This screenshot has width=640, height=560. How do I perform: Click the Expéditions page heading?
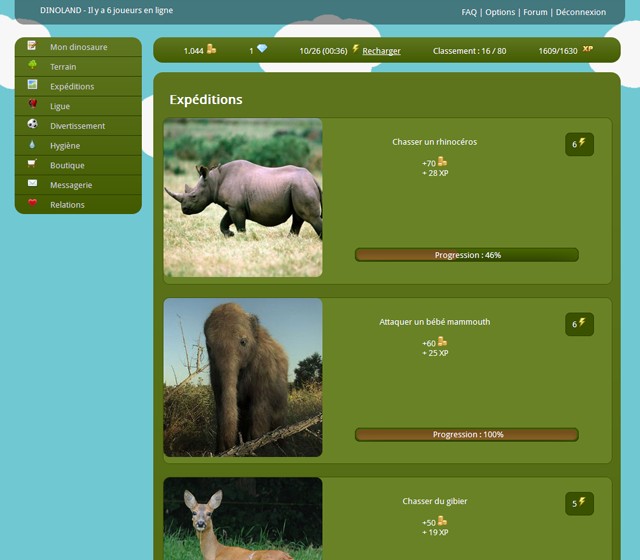coord(206,100)
